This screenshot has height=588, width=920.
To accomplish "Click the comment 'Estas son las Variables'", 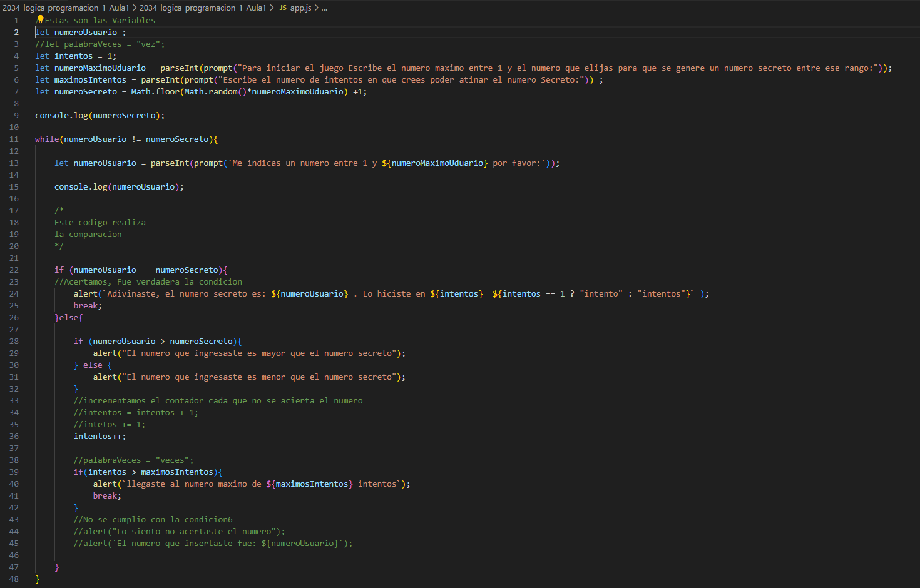I will tap(100, 20).
